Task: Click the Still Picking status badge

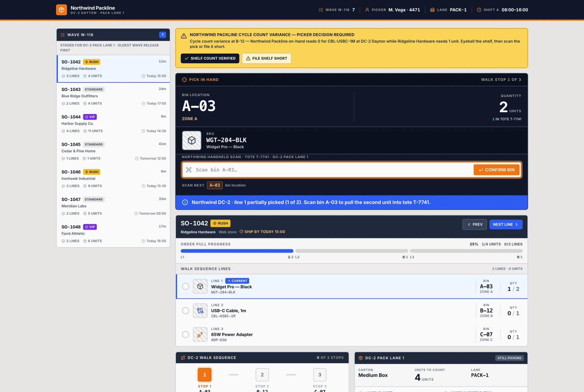Action: click(509, 358)
